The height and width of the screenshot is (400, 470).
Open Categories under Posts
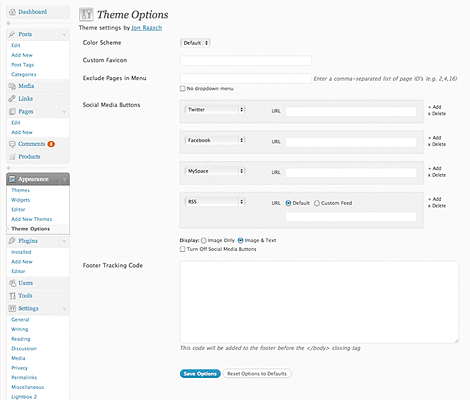(x=24, y=75)
